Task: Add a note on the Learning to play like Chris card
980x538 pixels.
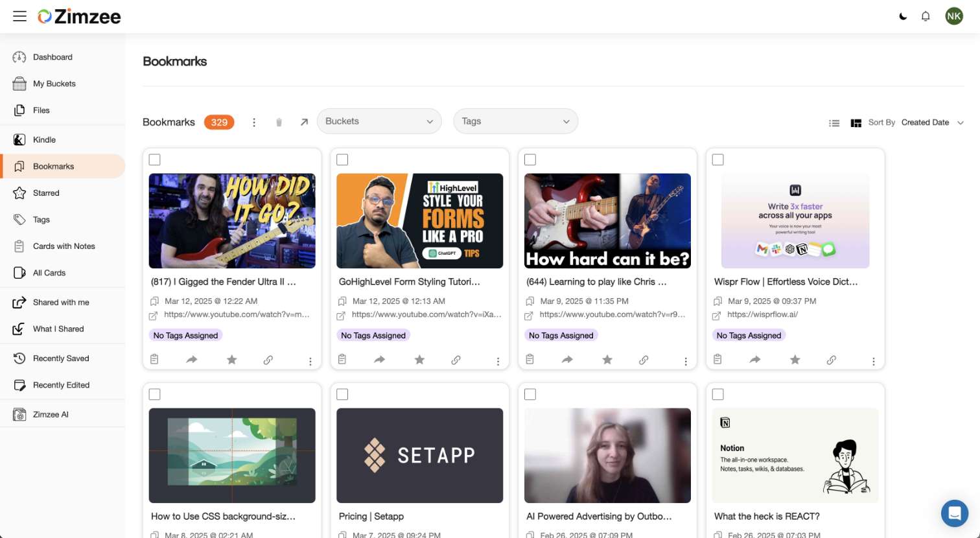Action: tap(530, 360)
